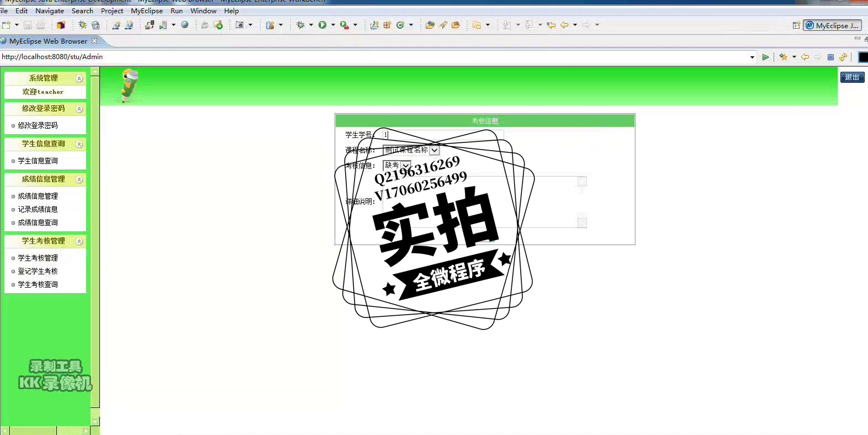Click the Debug bug toolbar icon

coord(300,25)
